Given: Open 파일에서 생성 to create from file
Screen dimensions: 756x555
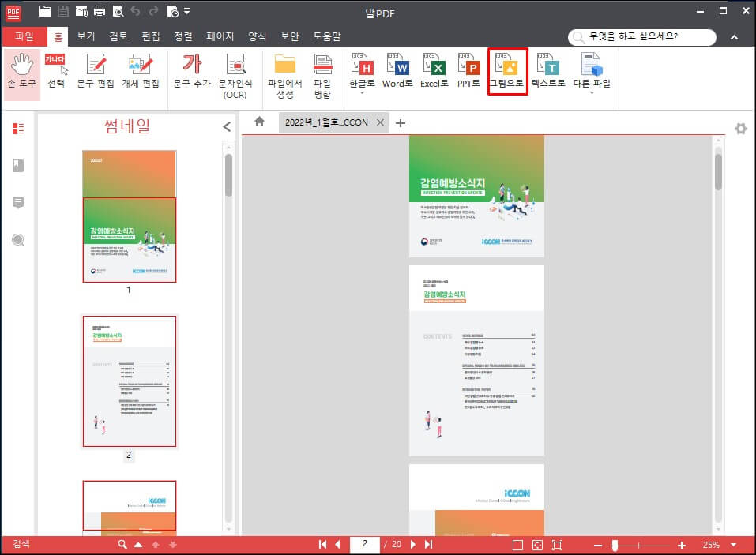Looking at the screenshot, I should tap(286, 71).
